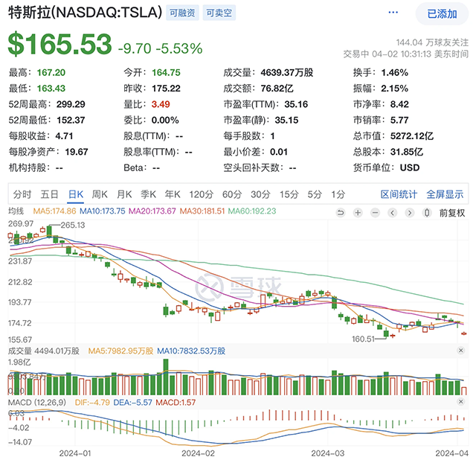
Task: Select the 年K chart tab
Action: (173, 194)
